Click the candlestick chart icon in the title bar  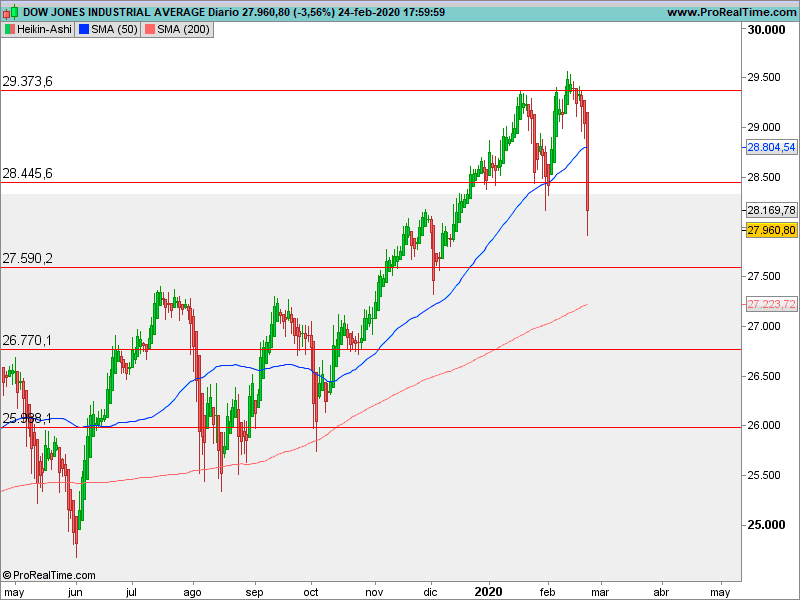pos(11,12)
